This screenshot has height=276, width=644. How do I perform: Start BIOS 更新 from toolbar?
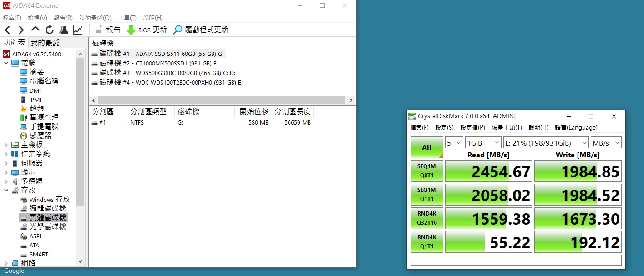[147, 30]
